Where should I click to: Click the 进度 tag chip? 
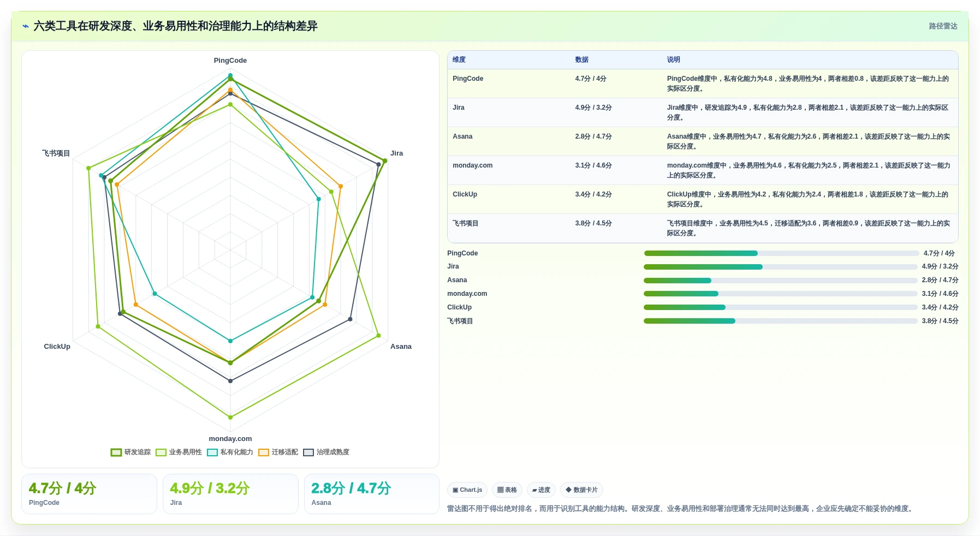point(541,490)
